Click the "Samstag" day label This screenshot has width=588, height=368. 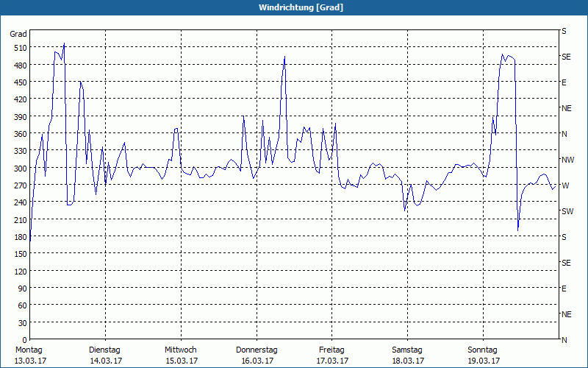click(407, 350)
